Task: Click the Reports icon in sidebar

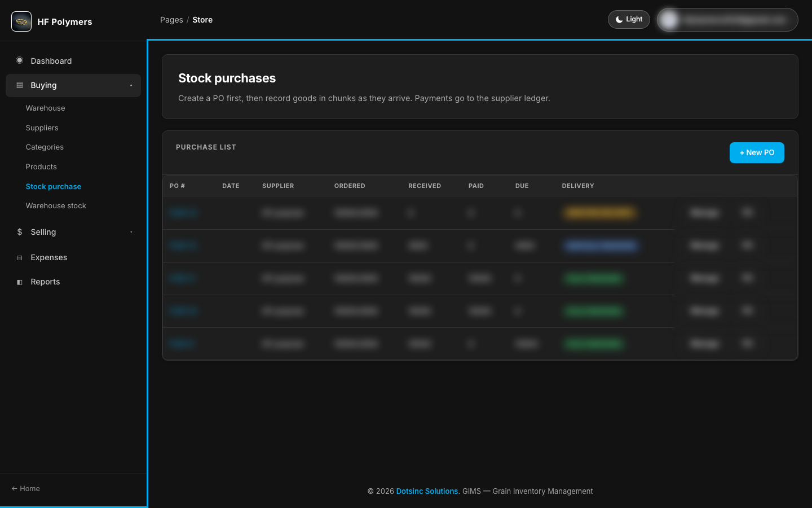Action: tap(20, 282)
